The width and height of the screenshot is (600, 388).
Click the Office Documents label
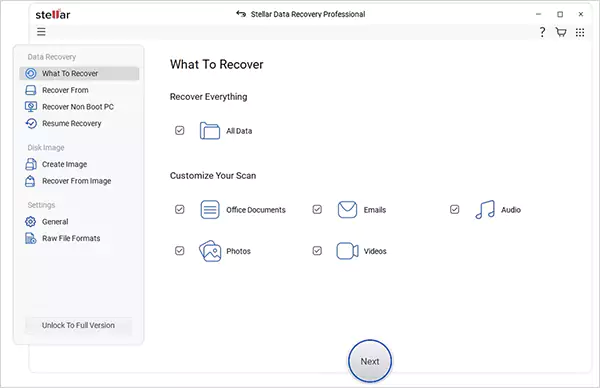click(x=256, y=210)
